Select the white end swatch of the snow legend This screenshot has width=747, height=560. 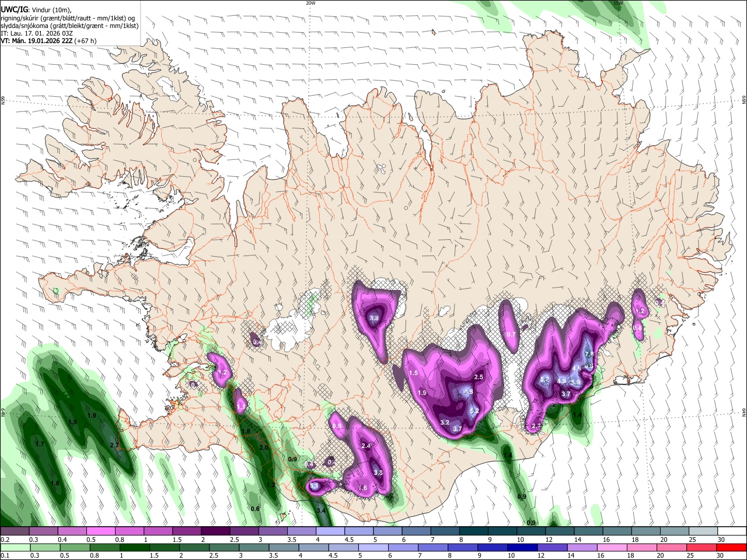[732, 531]
